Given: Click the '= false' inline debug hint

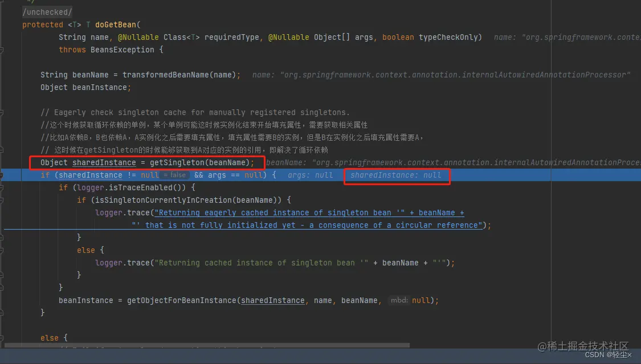Looking at the screenshot, I should (174, 175).
